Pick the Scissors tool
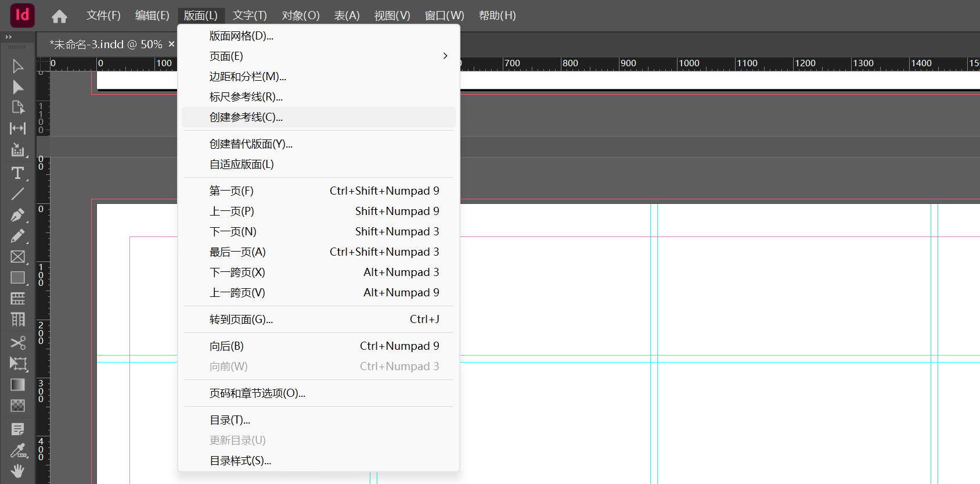980x484 pixels. (17, 343)
